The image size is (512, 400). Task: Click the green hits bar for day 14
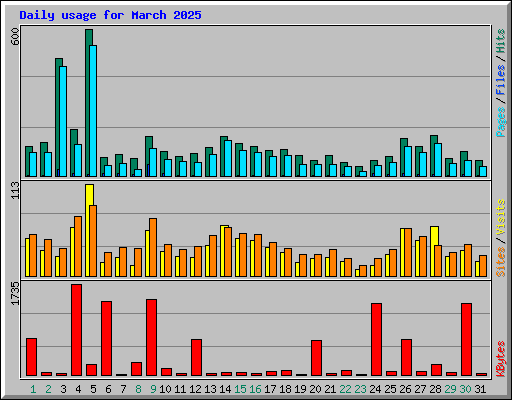[x=222, y=156]
